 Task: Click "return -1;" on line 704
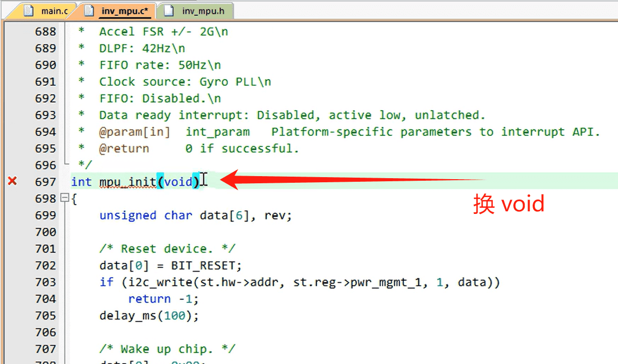click(x=164, y=299)
